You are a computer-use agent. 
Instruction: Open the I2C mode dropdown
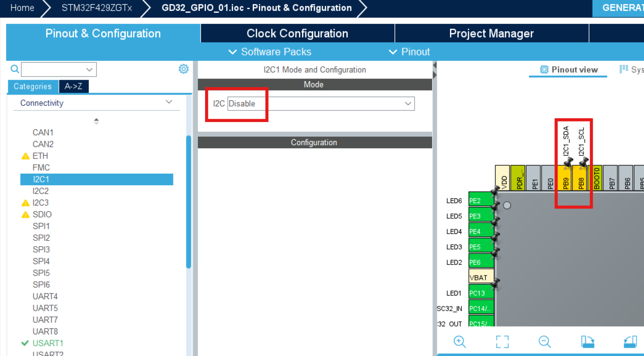[x=321, y=103]
